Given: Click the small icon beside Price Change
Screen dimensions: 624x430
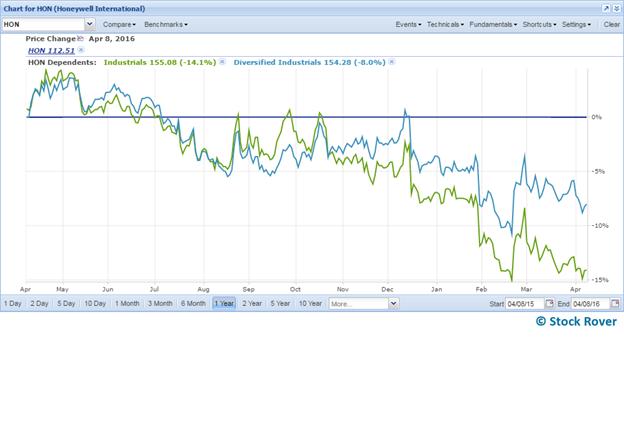Looking at the screenshot, I should (x=80, y=39).
